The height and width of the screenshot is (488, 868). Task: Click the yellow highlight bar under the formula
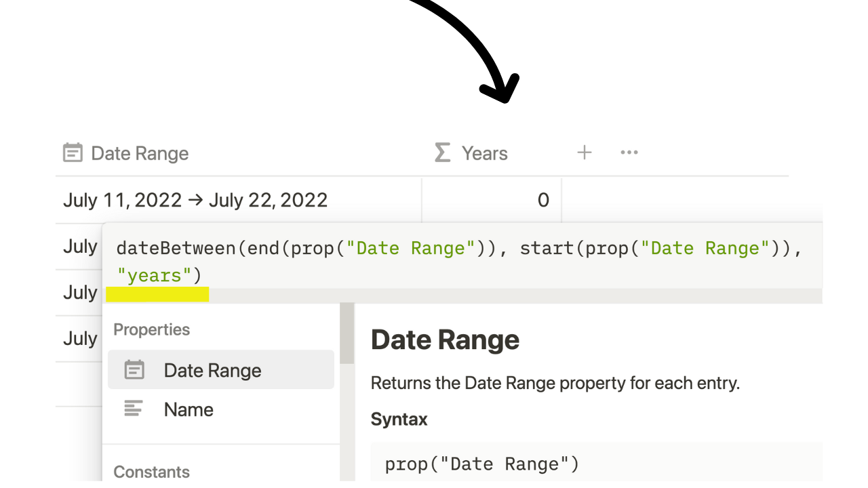[157, 294]
